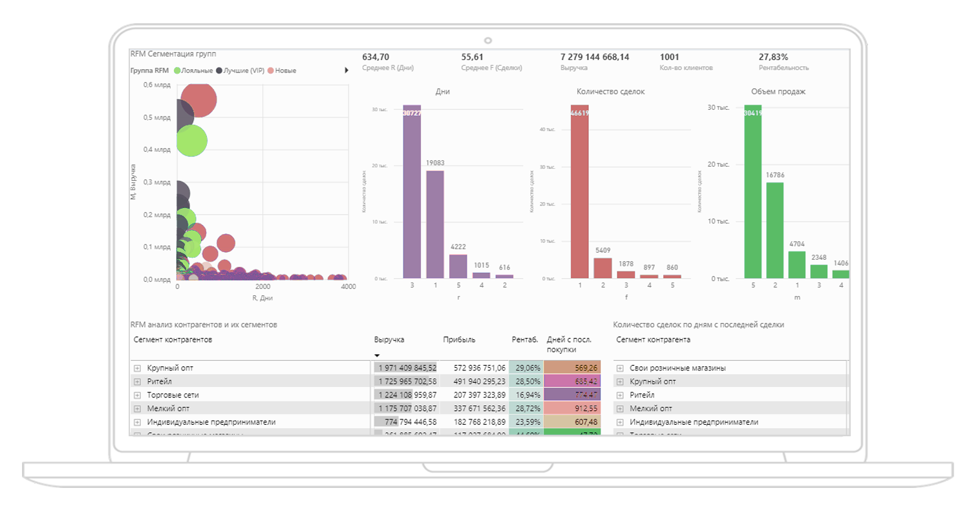The height and width of the screenshot is (508, 980).
Task: Select the 897 bar in Количество сделок chart
Action: click(649, 277)
